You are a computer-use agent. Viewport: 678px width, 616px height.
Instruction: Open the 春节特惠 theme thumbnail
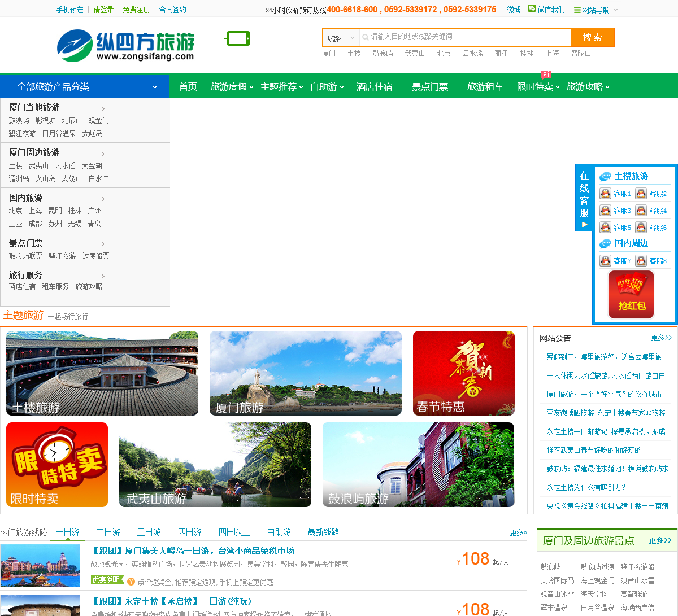coord(464,373)
